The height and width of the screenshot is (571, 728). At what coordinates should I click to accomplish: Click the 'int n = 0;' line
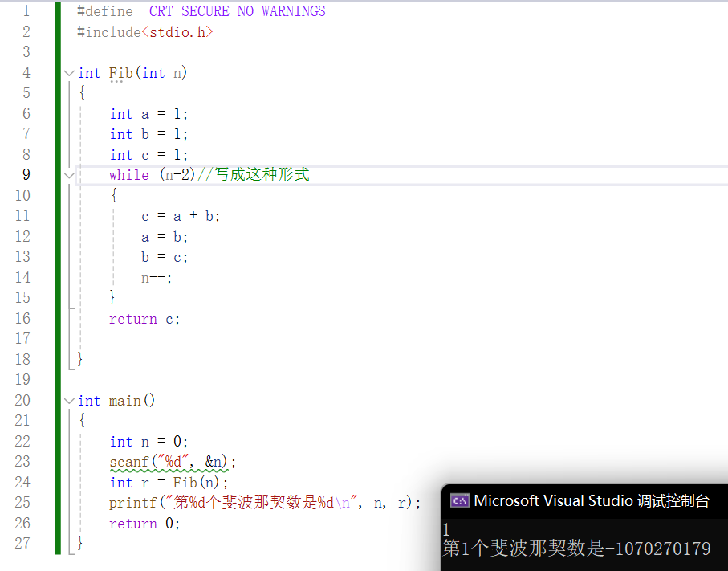pyautogui.click(x=148, y=442)
